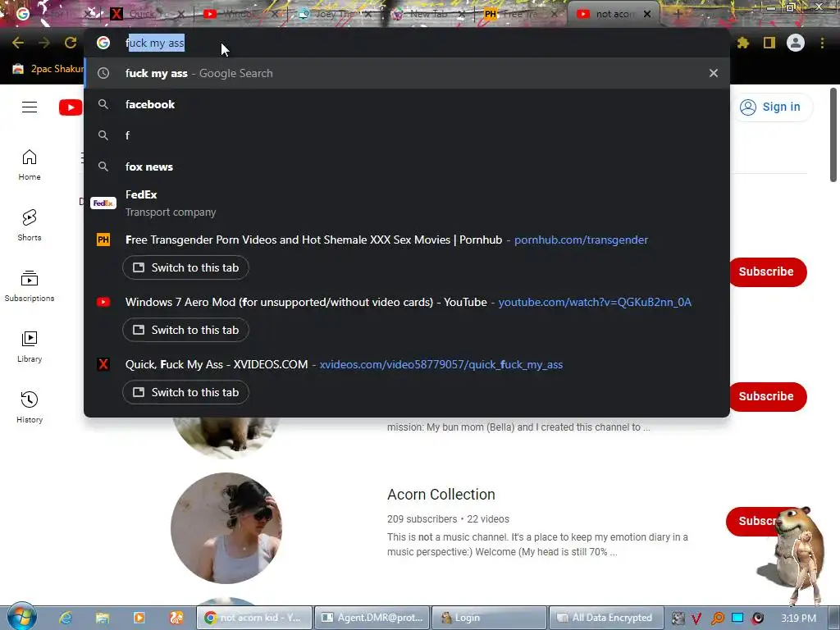Click the YouTube logo
840x630 pixels.
pos(71,107)
